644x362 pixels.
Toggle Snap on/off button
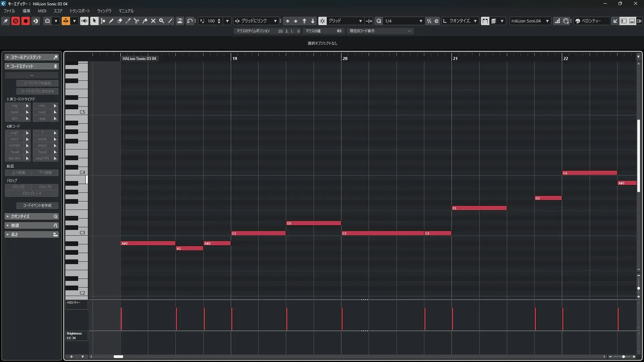[322, 21]
